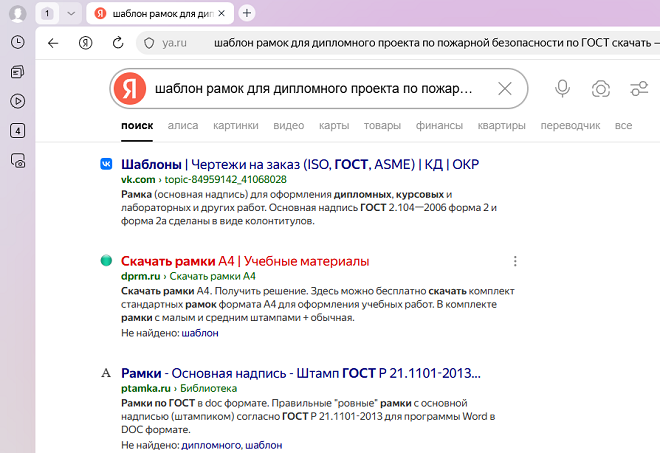The height and width of the screenshot is (453, 660).
Task: Open the Yandex home button in the toolbar
Action: point(85,43)
